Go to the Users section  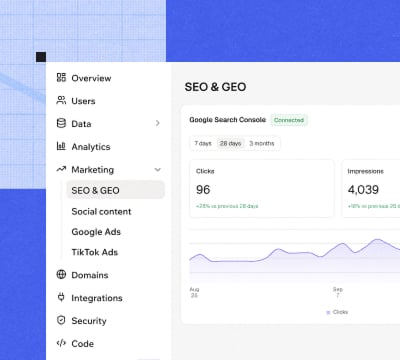(x=83, y=101)
